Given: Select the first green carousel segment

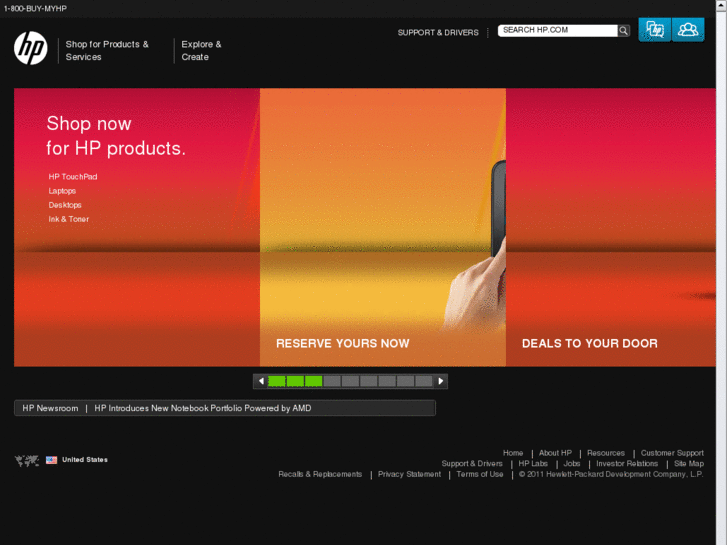Looking at the screenshot, I should pyautogui.click(x=277, y=381).
